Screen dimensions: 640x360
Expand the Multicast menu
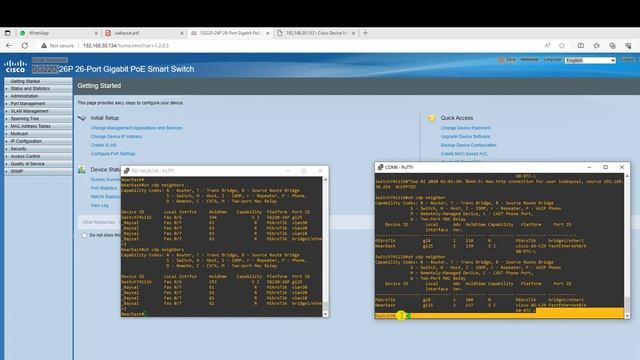pyautogui.click(x=38, y=134)
